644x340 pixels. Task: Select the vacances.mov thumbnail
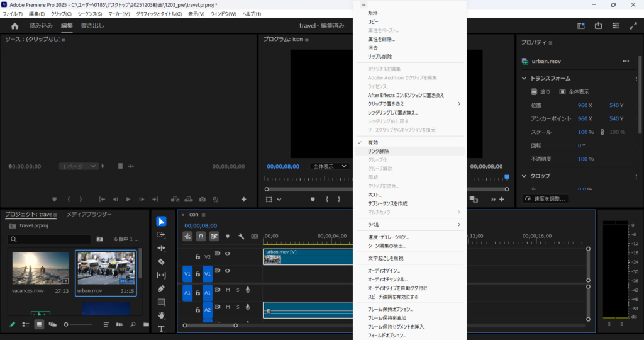click(x=40, y=269)
